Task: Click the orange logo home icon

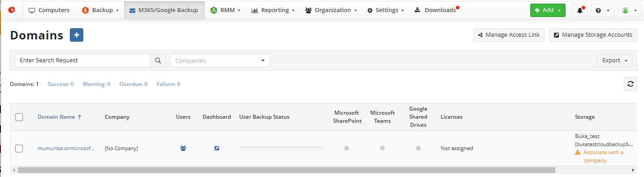Action: click(x=12, y=10)
